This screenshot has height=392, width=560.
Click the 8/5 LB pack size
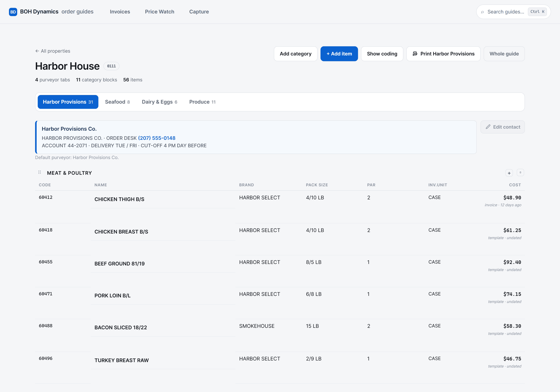pos(314,262)
